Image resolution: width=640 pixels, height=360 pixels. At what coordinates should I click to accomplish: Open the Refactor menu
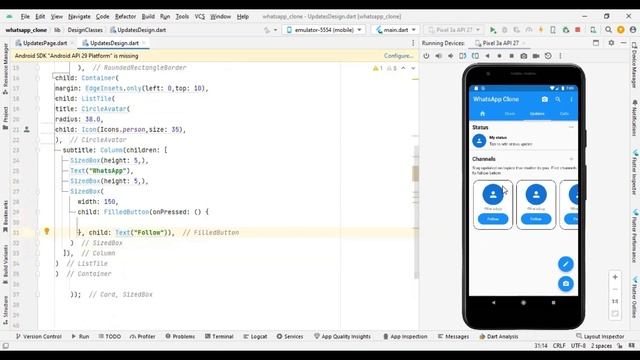click(125, 16)
